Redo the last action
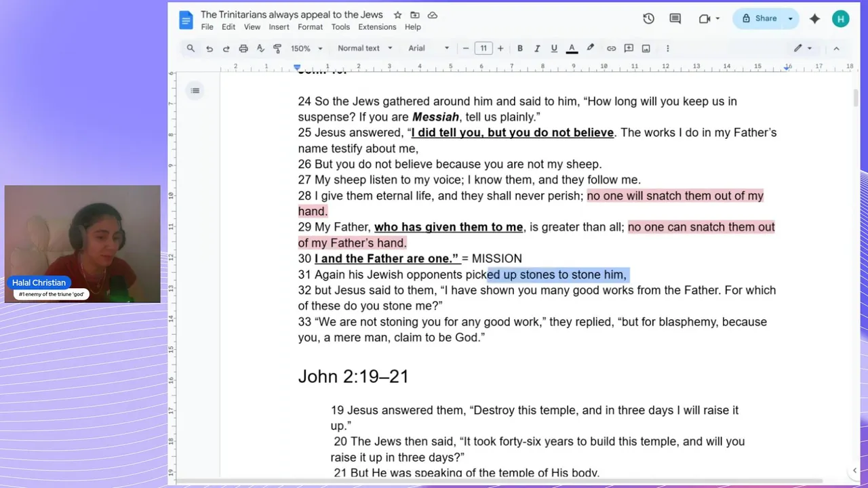Image resolution: width=868 pixels, height=488 pixels. point(226,48)
